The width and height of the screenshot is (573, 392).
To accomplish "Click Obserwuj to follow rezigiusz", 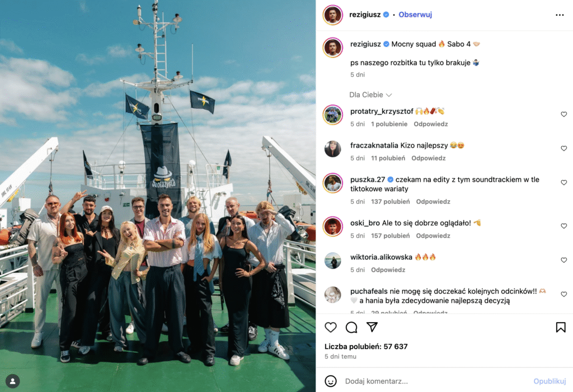I will (x=415, y=15).
